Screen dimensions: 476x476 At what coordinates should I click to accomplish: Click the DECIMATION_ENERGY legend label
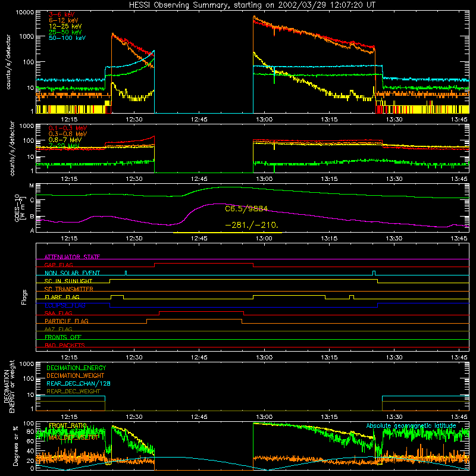pos(76,368)
